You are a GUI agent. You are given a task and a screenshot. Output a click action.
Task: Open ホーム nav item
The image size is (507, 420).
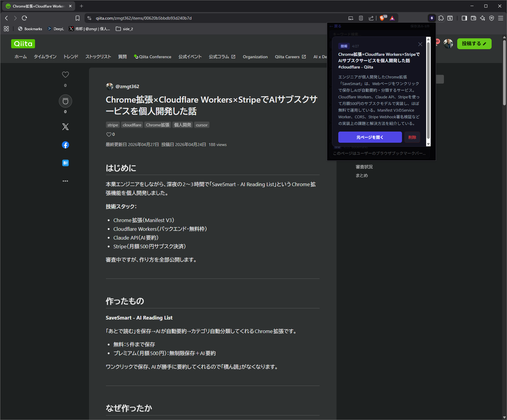(21, 57)
